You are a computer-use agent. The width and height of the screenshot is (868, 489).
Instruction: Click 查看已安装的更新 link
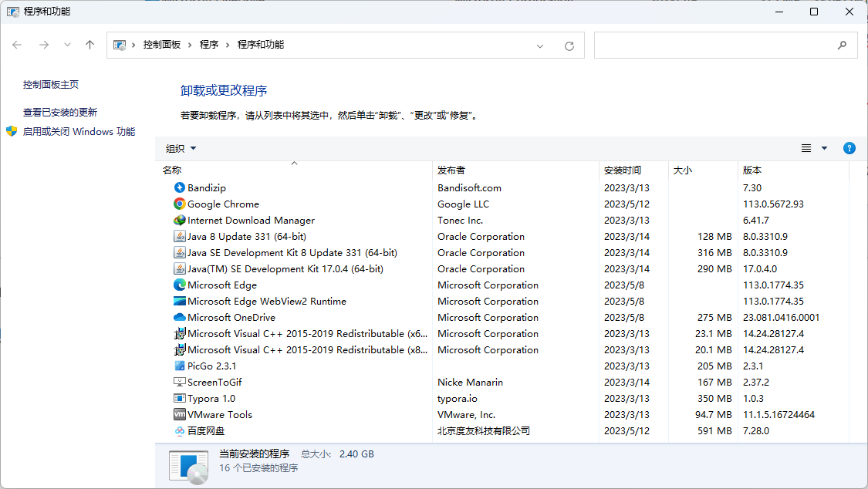(x=60, y=112)
